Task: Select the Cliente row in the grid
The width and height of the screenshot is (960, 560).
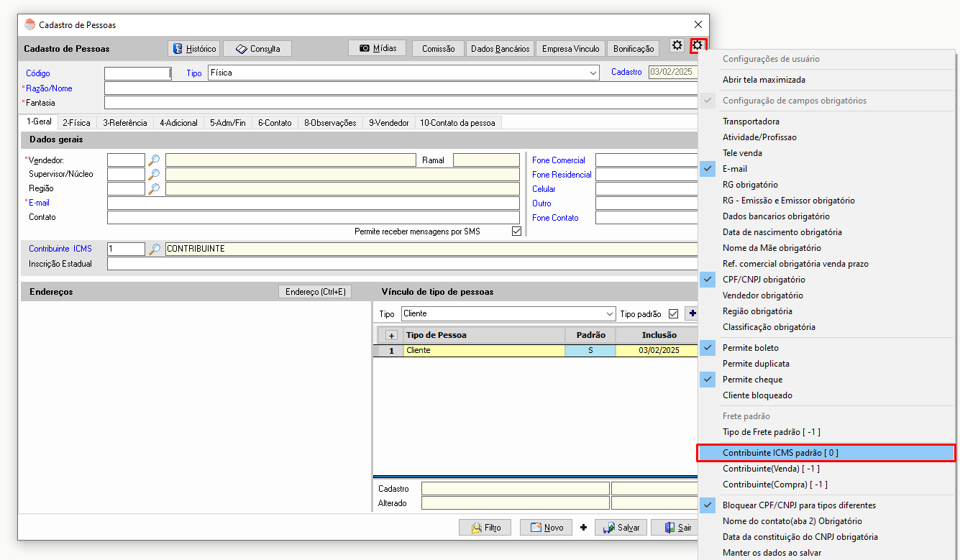Action: click(x=536, y=351)
